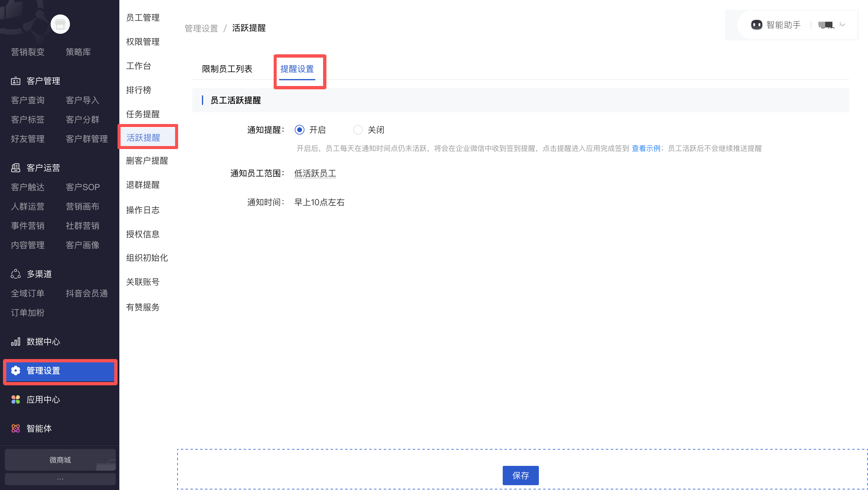Open the 删客户提醒 menu item
The image size is (868, 490).
(x=147, y=161)
